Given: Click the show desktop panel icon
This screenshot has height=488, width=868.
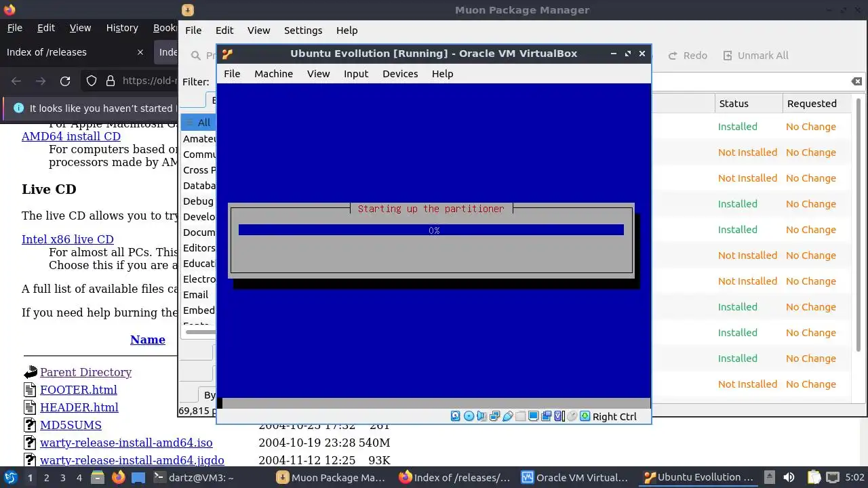Looking at the screenshot, I should coord(138,477).
